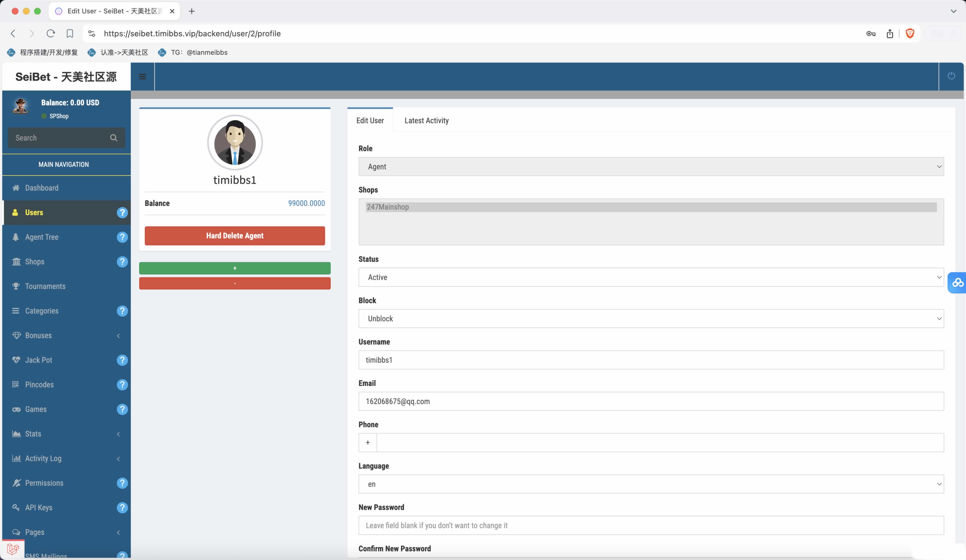This screenshot has height=560, width=966.
Task: Open the floating cloud widget on right edge
Action: pyautogui.click(x=957, y=283)
